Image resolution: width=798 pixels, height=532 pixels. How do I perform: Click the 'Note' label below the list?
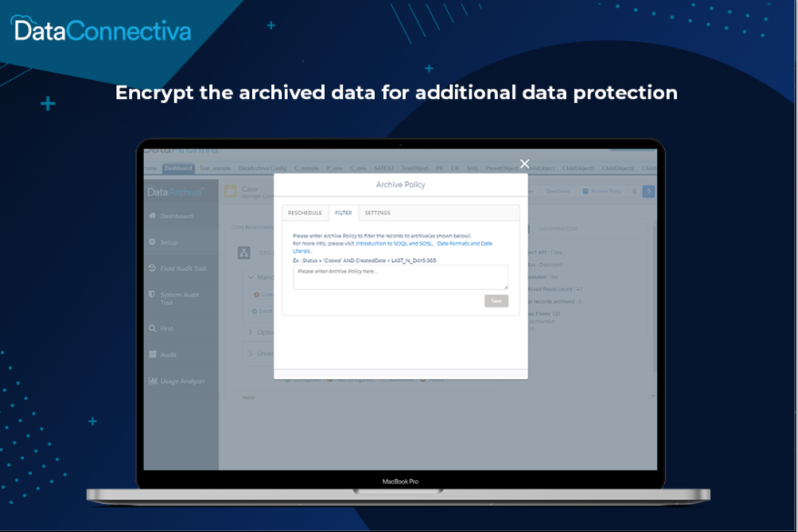(x=248, y=397)
